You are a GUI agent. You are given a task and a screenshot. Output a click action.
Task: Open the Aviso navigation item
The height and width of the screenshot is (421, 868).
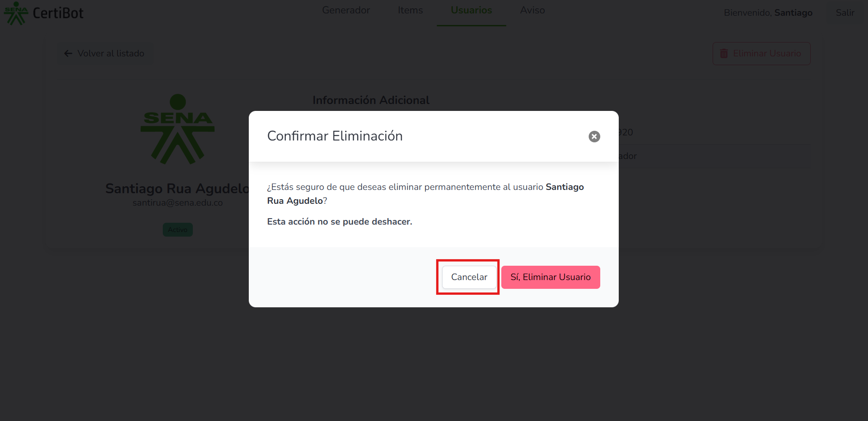(x=532, y=10)
